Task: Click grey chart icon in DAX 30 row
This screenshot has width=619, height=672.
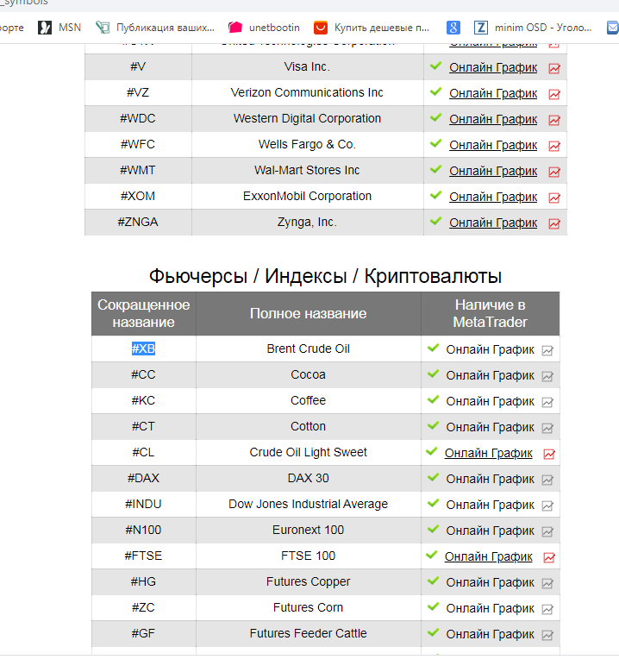Action: coord(547,480)
